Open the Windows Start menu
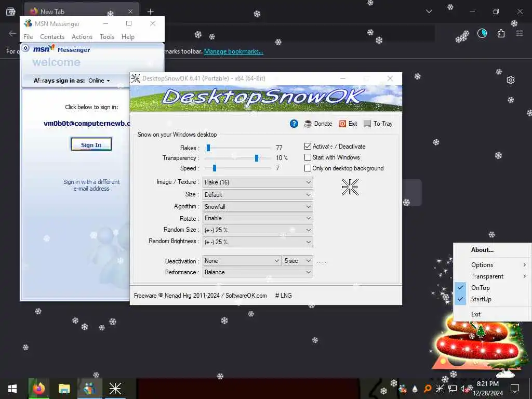The width and height of the screenshot is (532, 399). (12, 389)
